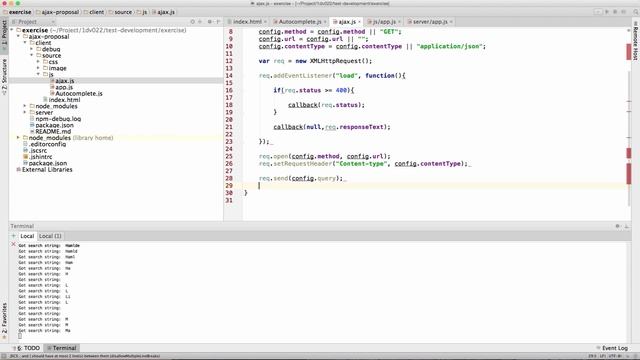Expand the debug folder arrow
The height and width of the screenshot is (360, 640).
click(32, 49)
